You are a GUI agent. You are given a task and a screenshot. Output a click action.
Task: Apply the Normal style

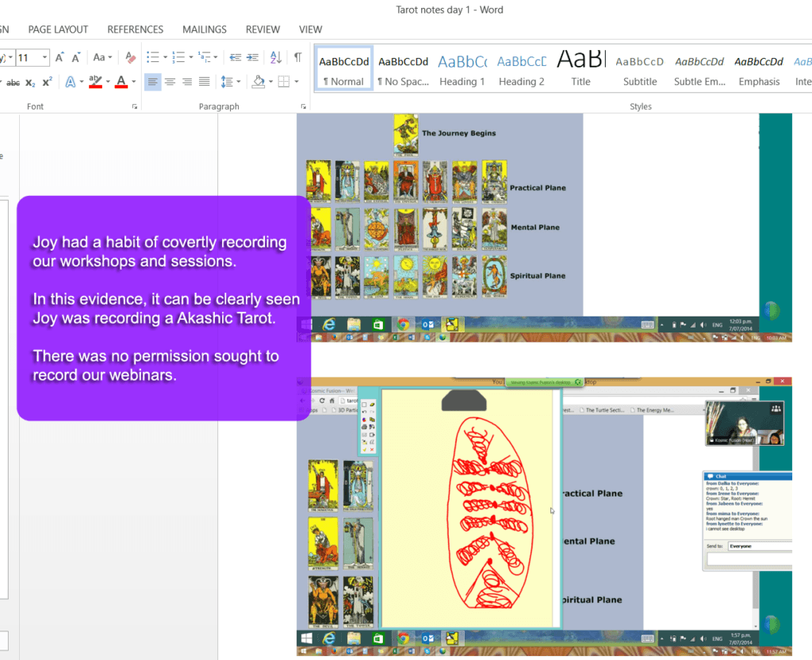(344, 70)
